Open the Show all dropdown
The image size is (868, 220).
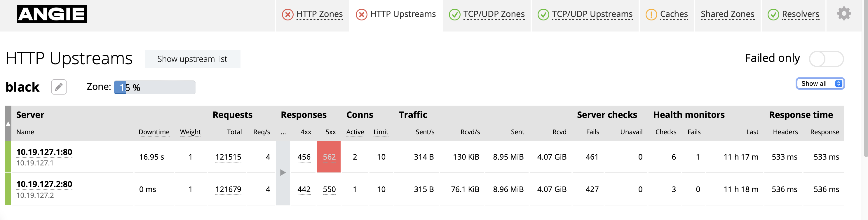pos(820,83)
